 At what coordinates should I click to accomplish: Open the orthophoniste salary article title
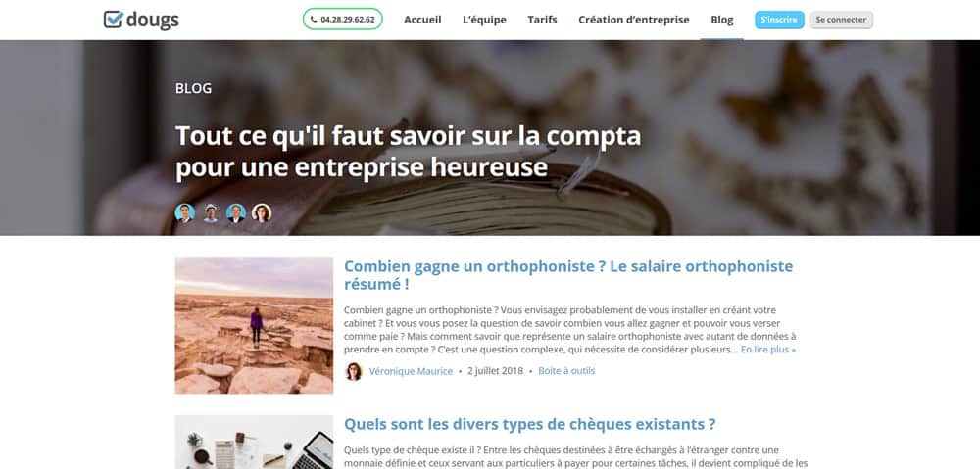[x=568, y=275]
